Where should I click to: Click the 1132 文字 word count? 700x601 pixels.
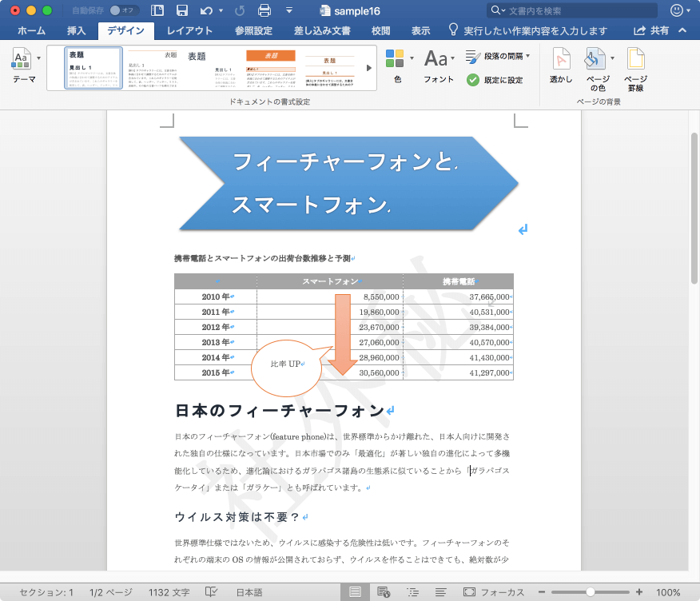click(x=169, y=592)
